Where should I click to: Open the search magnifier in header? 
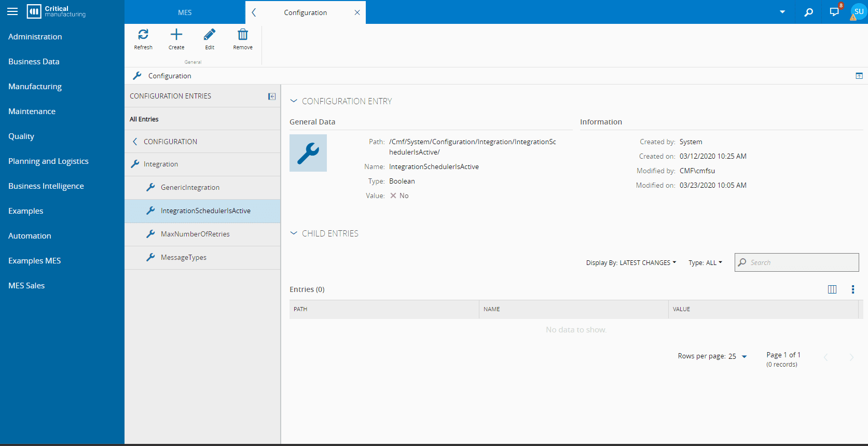[x=808, y=12]
